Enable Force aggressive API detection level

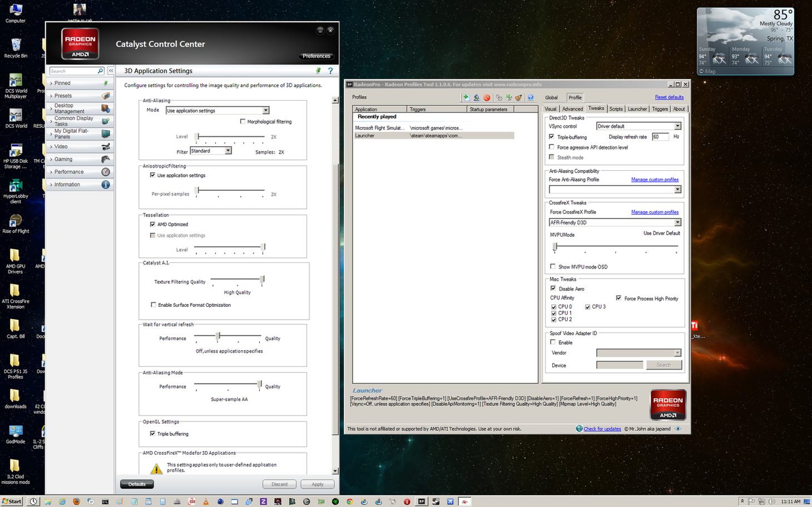(552, 147)
